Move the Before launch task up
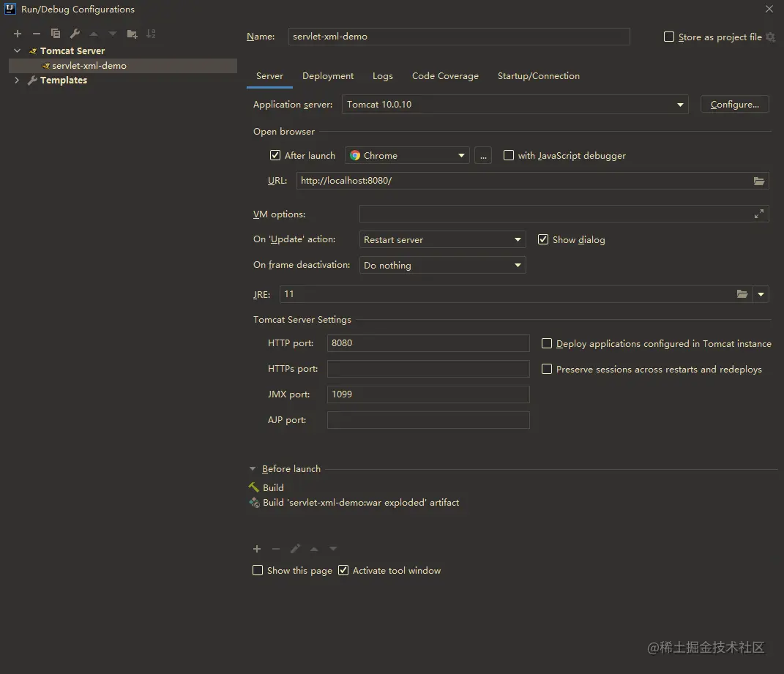Screen dimensions: 784x674 click(x=314, y=549)
